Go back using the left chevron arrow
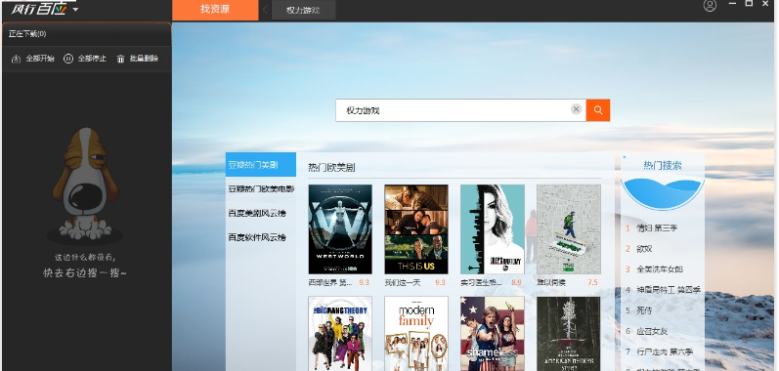Viewport: 779px width, 371px height. [265, 9]
